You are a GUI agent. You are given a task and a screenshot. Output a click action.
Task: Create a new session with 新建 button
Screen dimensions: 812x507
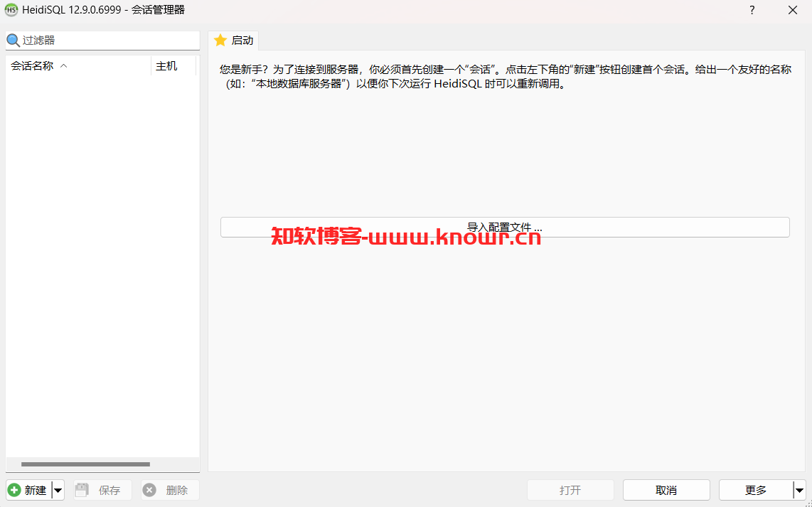[29, 490]
